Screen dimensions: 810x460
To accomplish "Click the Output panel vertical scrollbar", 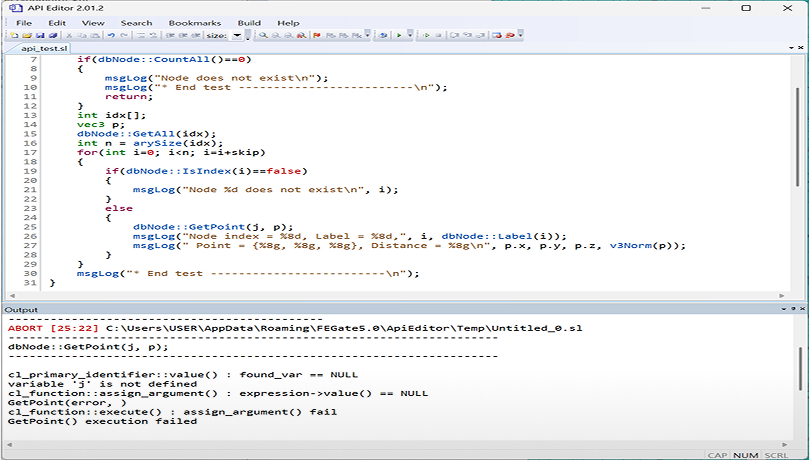I will (x=801, y=380).
